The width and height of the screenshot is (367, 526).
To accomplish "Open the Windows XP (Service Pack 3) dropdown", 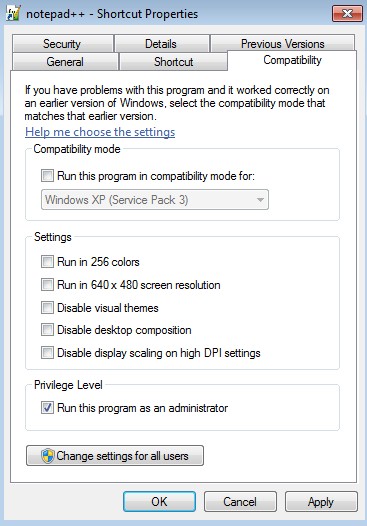I will [x=155, y=200].
